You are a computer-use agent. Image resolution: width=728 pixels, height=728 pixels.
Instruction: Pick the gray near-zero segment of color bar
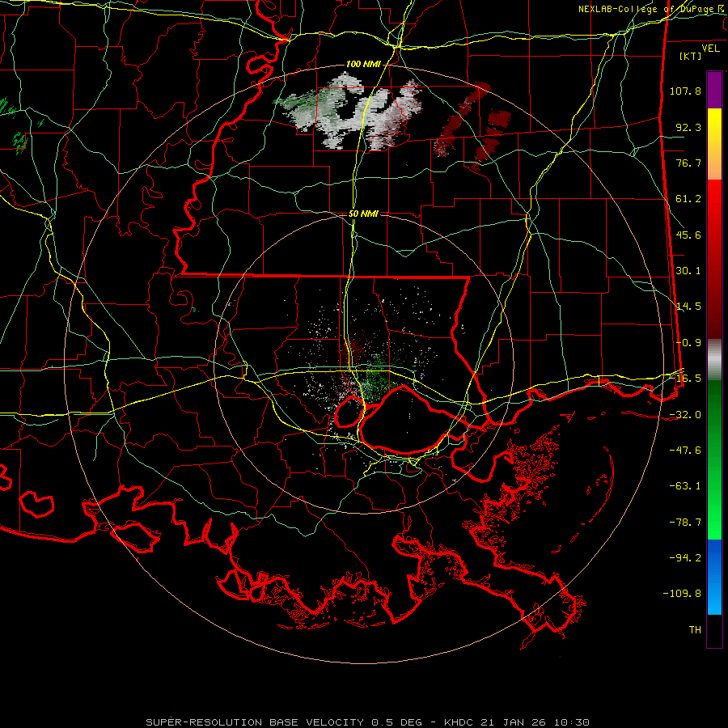pos(714,360)
